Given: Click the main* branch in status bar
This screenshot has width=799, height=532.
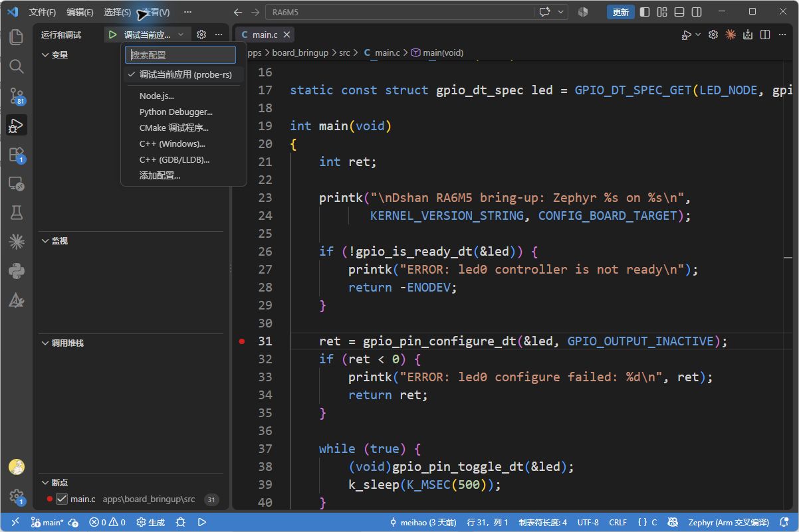Looking at the screenshot, I should pyautogui.click(x=47, y=523).
